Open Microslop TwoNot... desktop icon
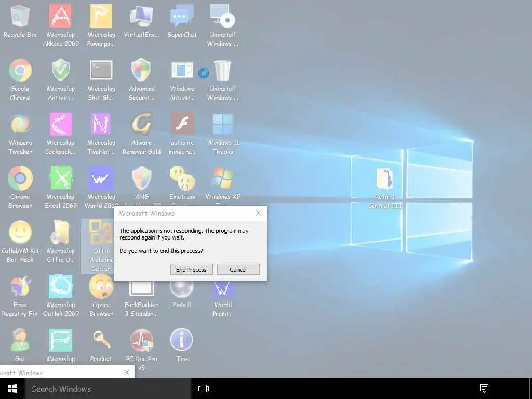This screenshot has width=532, height=399. click(101, 124)
